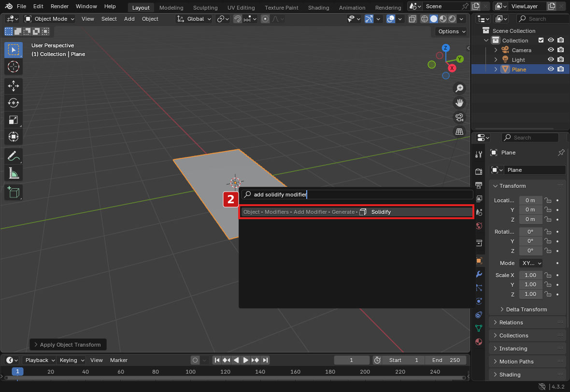The image size is (570, 392).
Task: Select the Rotate tool
Action: pos(14,103)
